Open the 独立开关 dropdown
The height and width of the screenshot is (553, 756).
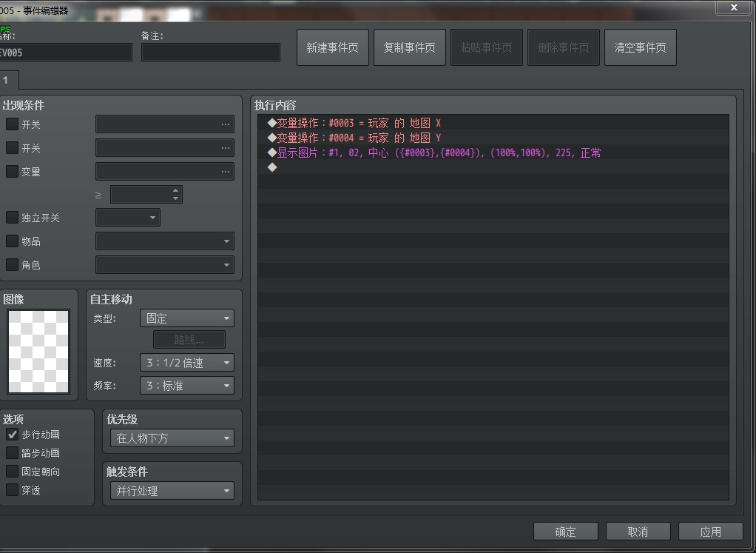[x=128, y=218]
